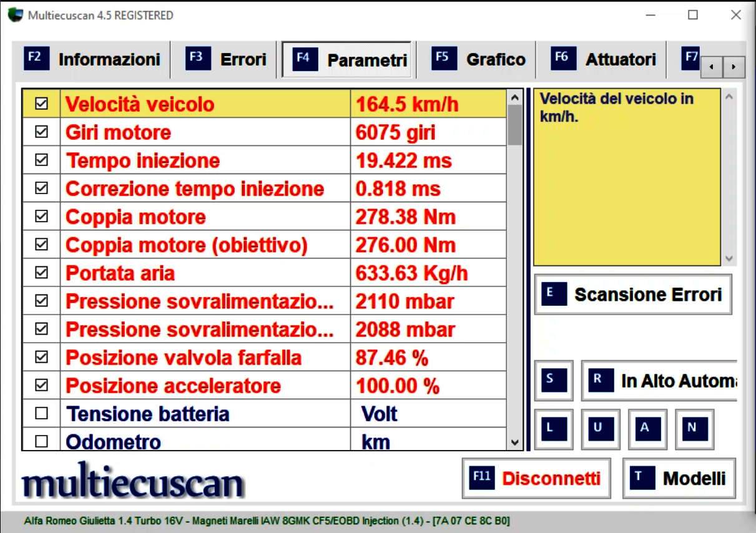Select the Giri motore row label
This screenshot has width=756, height=533.
click(118, 132)
